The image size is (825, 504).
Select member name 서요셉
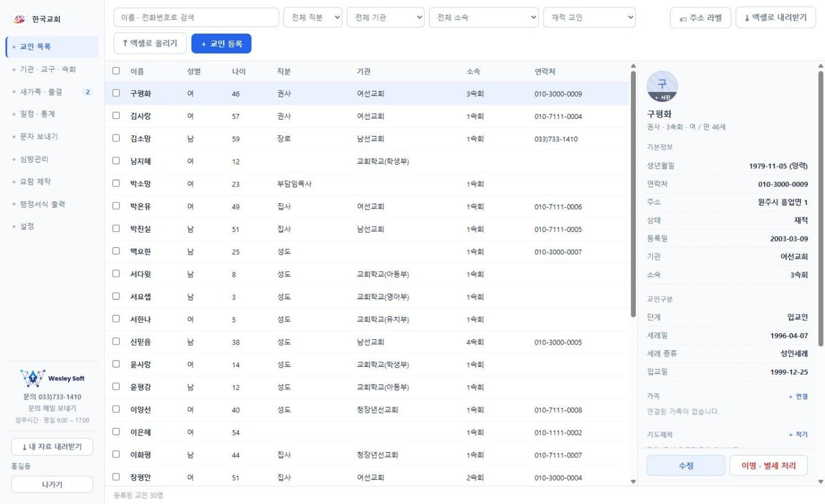pyautogui.click(x=140, y=297)
